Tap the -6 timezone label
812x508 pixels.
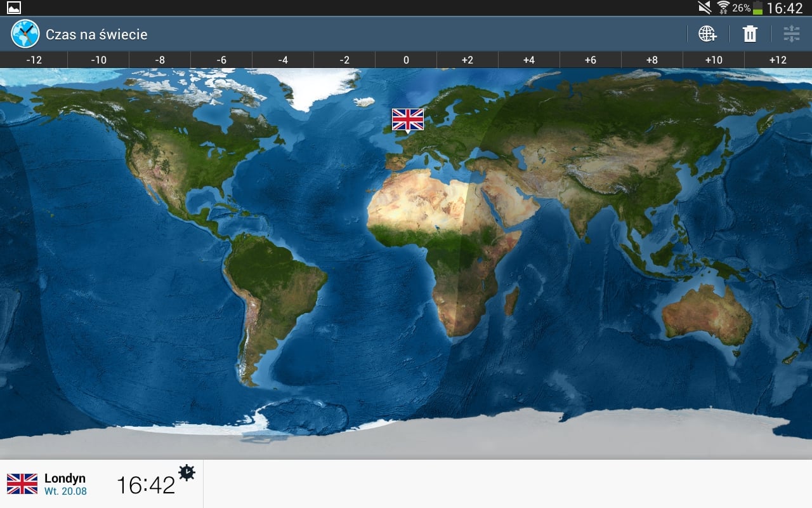(x=221, y=60)
